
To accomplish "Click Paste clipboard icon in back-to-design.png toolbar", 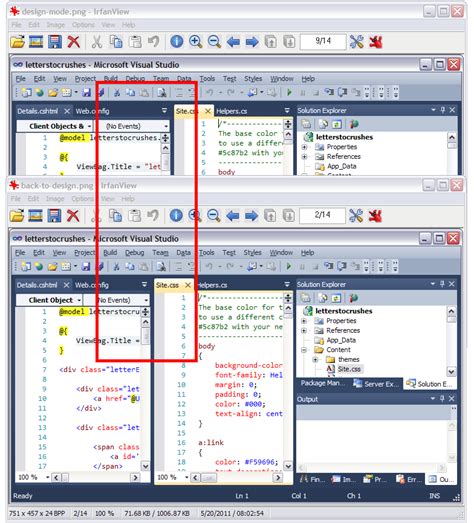I will pos(134,216).
